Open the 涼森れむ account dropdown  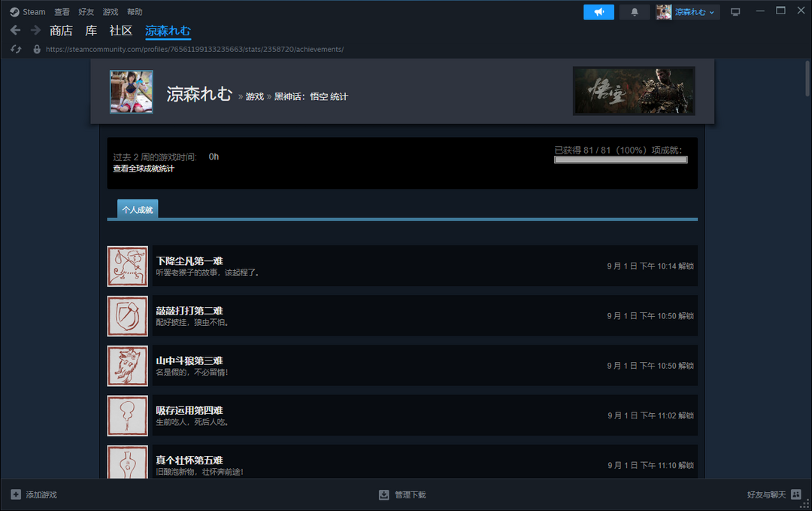[695, 12]
